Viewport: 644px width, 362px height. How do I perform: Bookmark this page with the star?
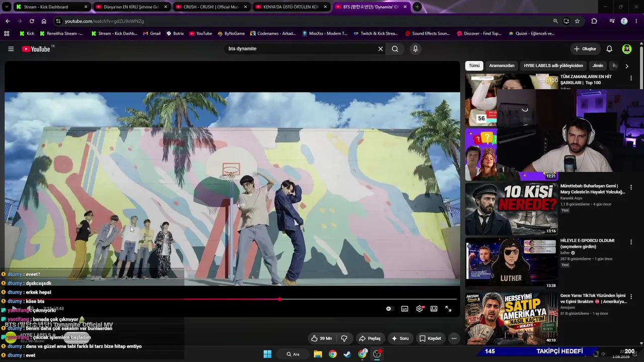tap(577, 21)
